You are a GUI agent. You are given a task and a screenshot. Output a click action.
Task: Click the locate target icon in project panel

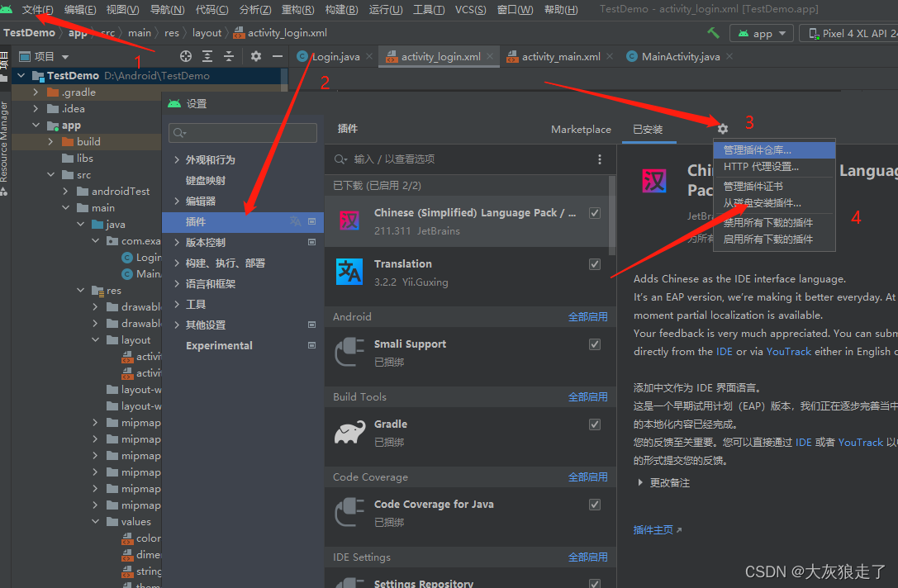[x=186, y=56]
